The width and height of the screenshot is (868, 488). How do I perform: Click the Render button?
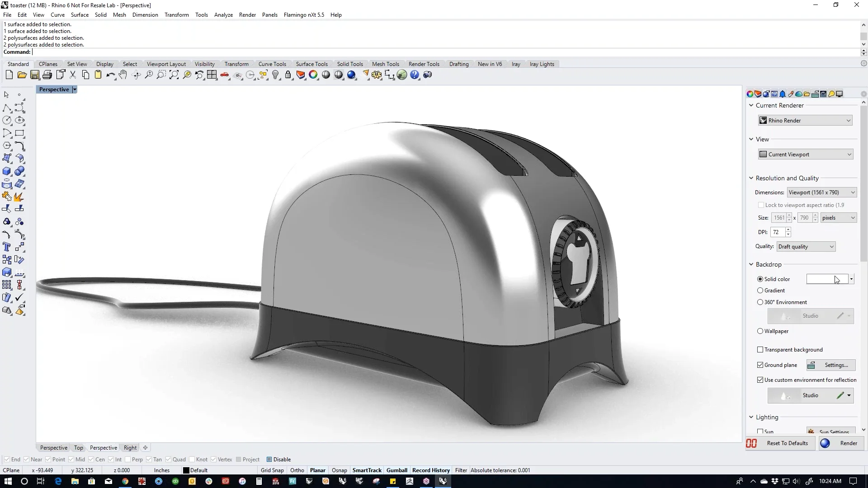click(x=848, y=443)
